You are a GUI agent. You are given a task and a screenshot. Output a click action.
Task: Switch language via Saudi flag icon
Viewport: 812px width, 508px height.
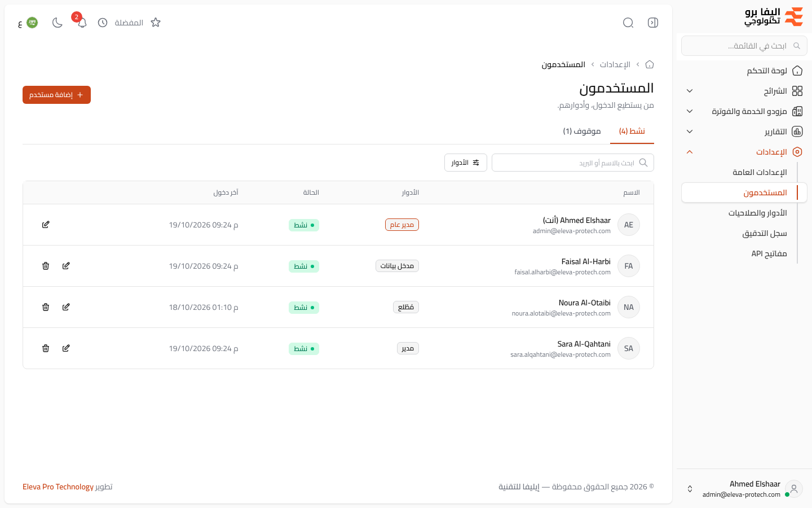pos(32,23)
